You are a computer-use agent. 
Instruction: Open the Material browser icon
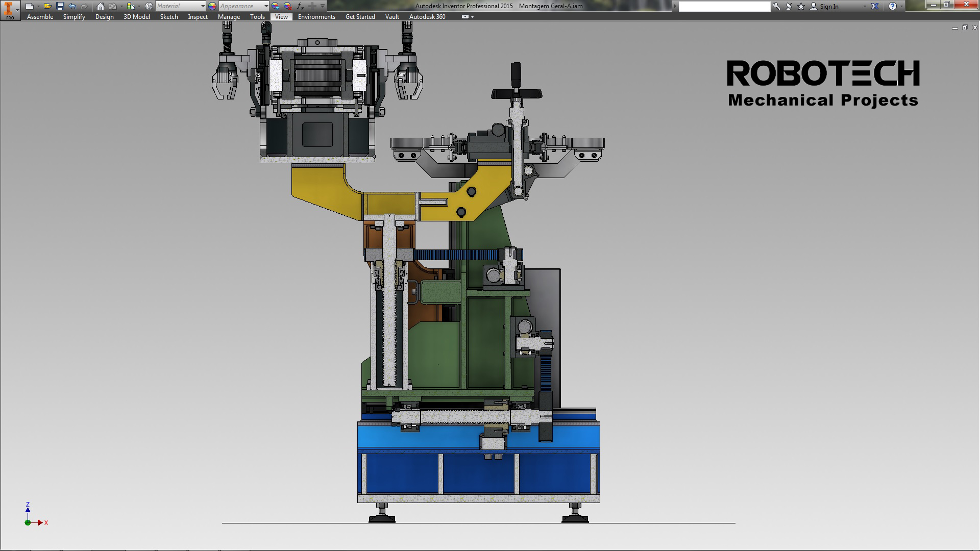tap(149, 6)
